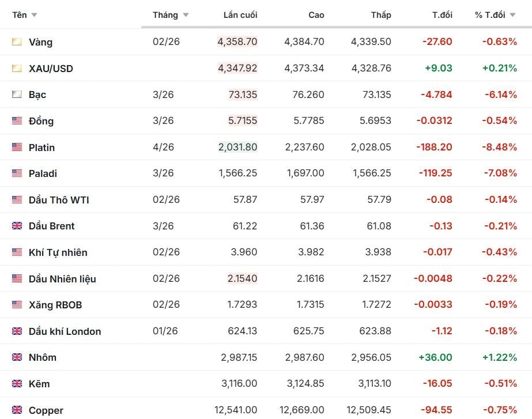Click the UK flag icon beside Dầu Brent
The image size is (532, 419).
[x=17, y=226]
